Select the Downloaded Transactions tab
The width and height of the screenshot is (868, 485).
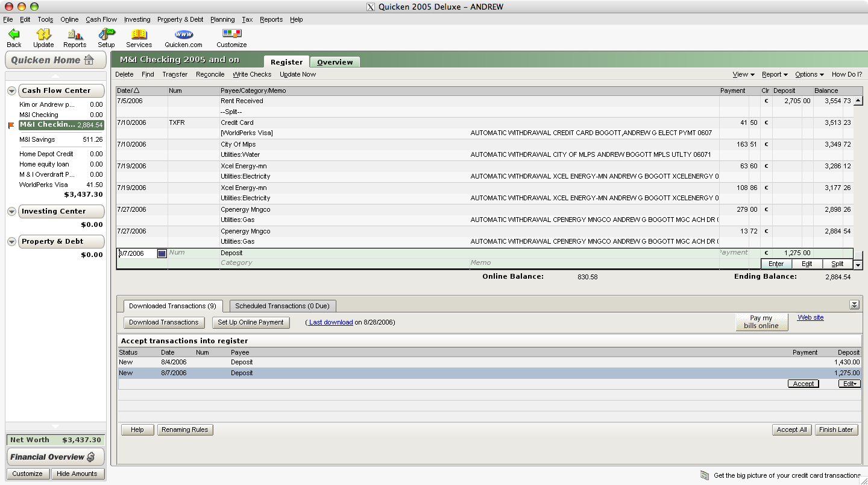172,306
